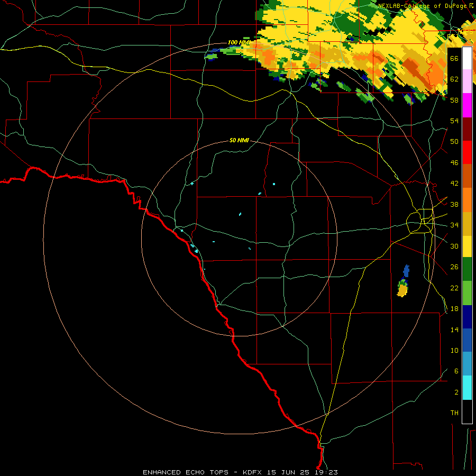Screen dimensions: 476x476
Task: Click the "50 NMI" range ring label
Action: pos(239,140)
